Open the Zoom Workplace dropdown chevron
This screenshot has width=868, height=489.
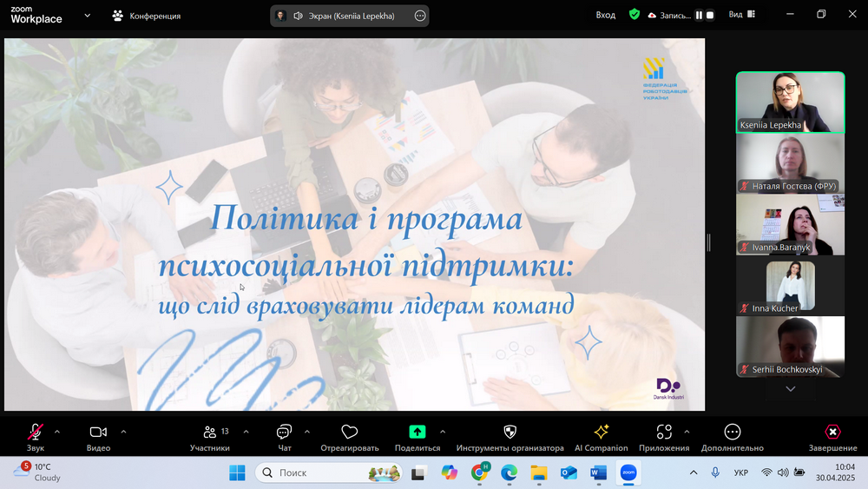[x=87, y=16]
